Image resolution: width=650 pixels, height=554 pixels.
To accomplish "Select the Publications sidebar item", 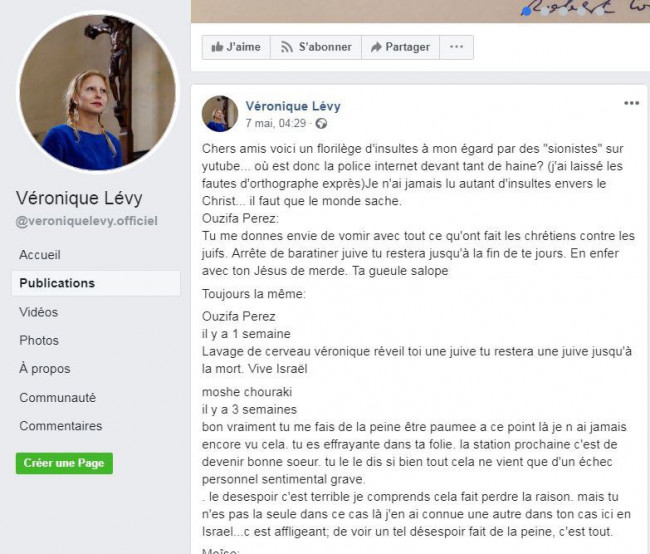I will click(x=96, y=283).
